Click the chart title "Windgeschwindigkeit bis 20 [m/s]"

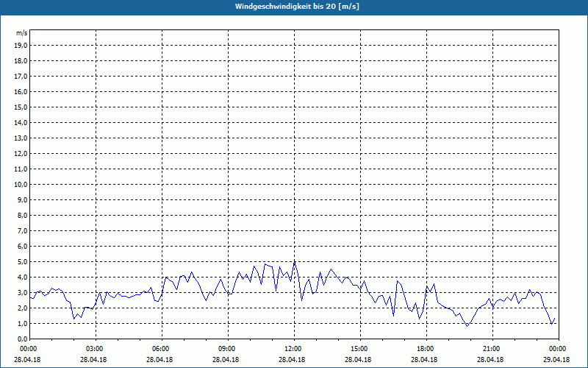point(297,7)
